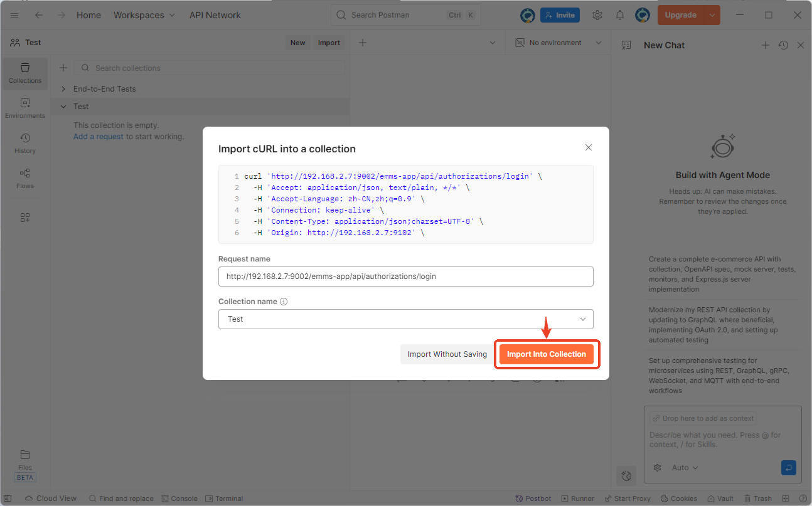Image resolution: width=812 pixels, height=506 pixels.
Task: Open API Network
Action: (215, 15)
